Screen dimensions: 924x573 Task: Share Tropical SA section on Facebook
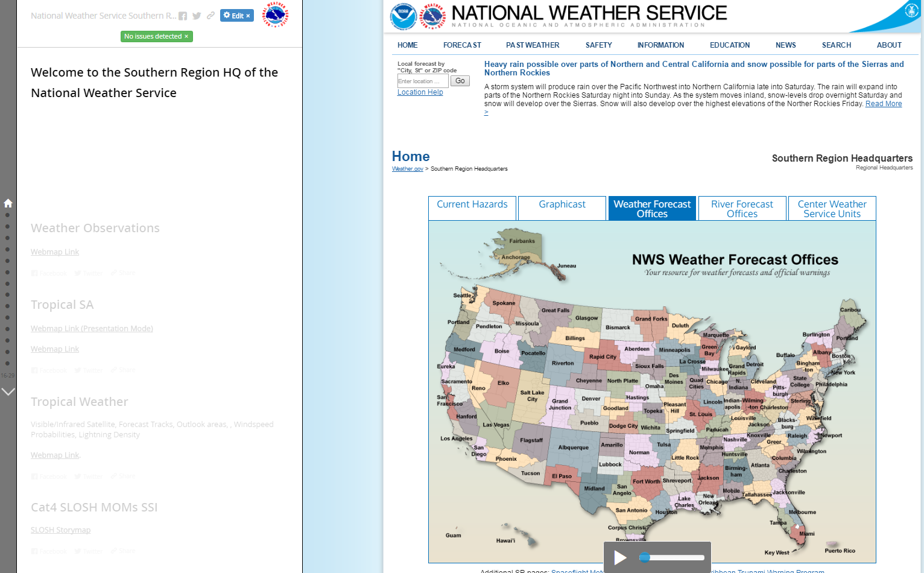pyautogui.click(x=49, y=370)
